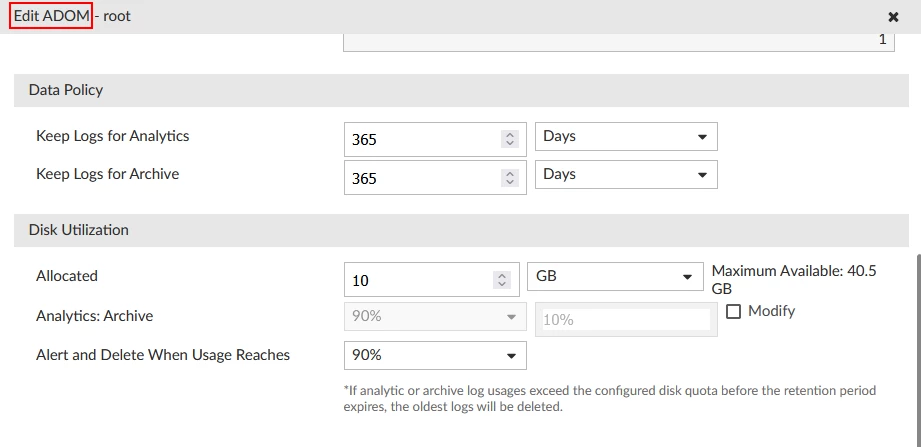Click Keep Logs for Archive spinner arrows

point(510,178)
